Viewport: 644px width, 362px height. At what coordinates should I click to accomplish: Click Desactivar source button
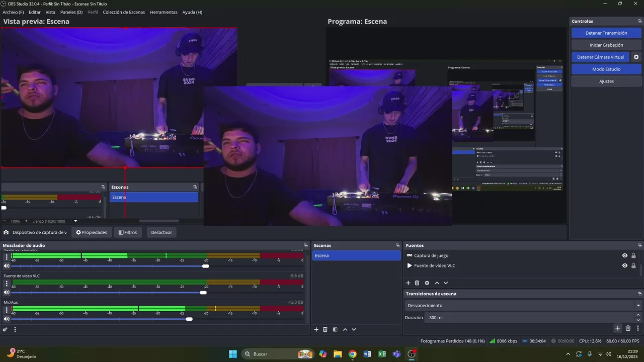click(162, 233)
